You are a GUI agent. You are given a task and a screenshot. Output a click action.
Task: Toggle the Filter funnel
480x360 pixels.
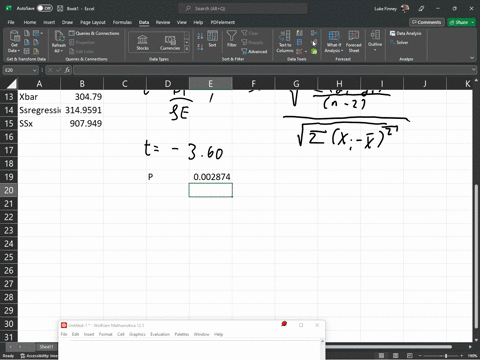click(x=232, y=39)
